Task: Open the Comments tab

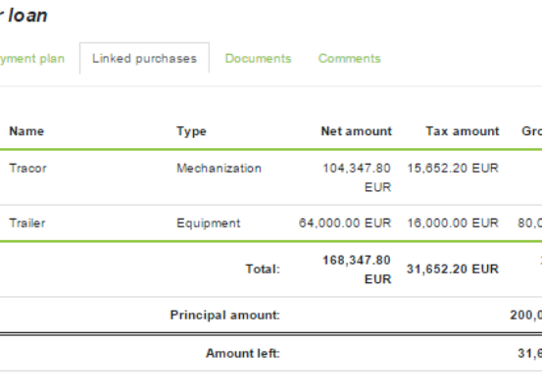Action: click(x=350, y=59)
